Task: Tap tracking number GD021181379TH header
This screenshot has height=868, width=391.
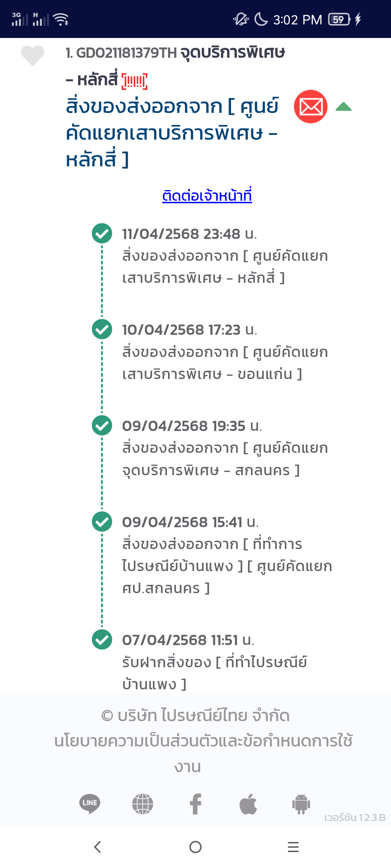Action: coord(126,53)
